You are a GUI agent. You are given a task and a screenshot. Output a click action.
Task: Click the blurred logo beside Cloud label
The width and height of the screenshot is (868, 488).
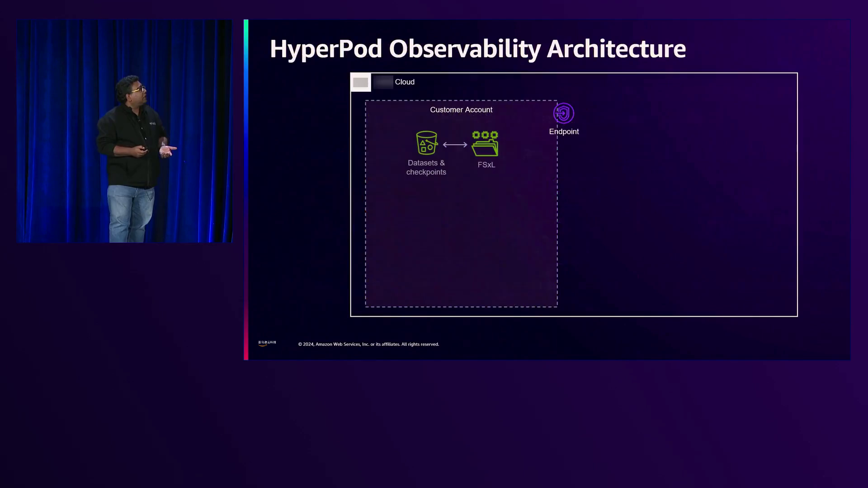pos(383,82)
